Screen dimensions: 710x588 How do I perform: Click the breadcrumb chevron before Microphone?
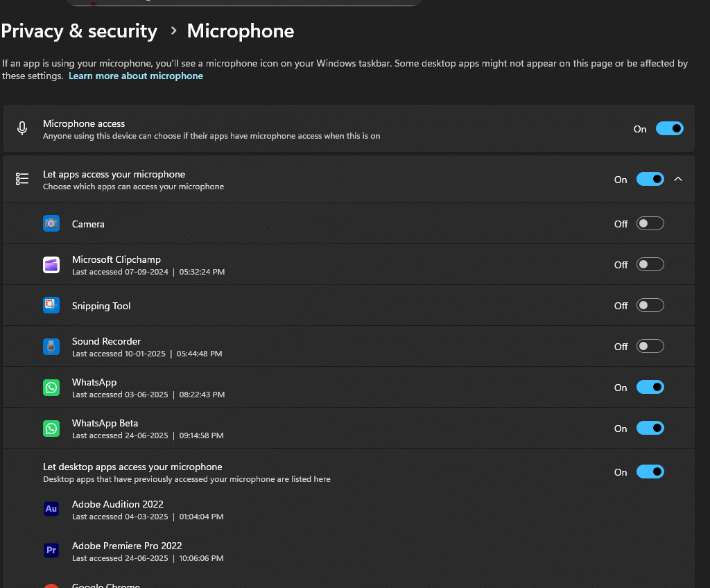click(x=173, y=31)
